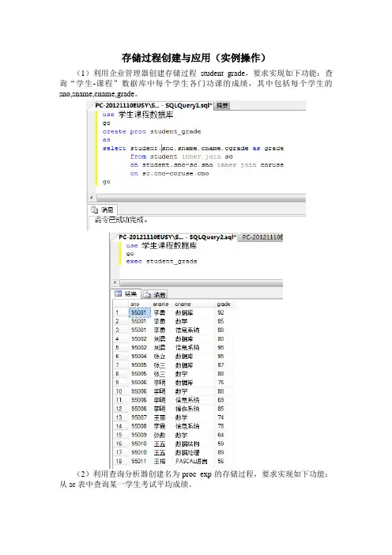Click the message icon on lower 消息 tab

click(x=147, y=294)
